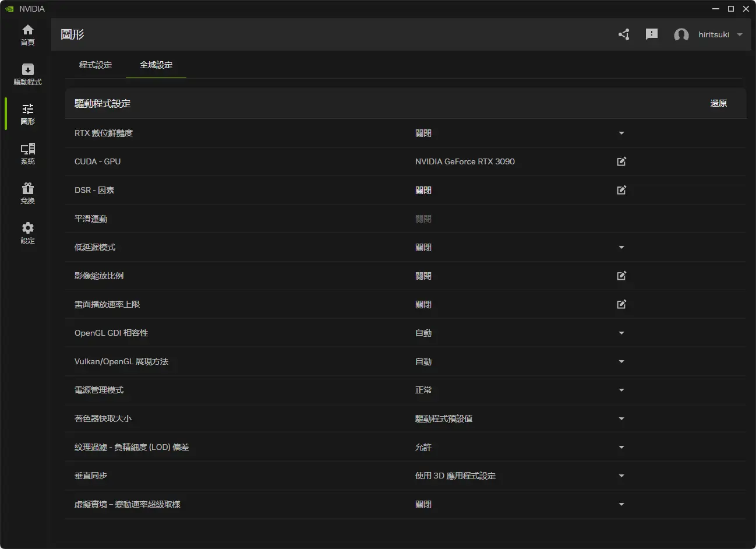Open the feedback notification icon
The height and width of the screenshot is (549, 756).
point(652,34)
